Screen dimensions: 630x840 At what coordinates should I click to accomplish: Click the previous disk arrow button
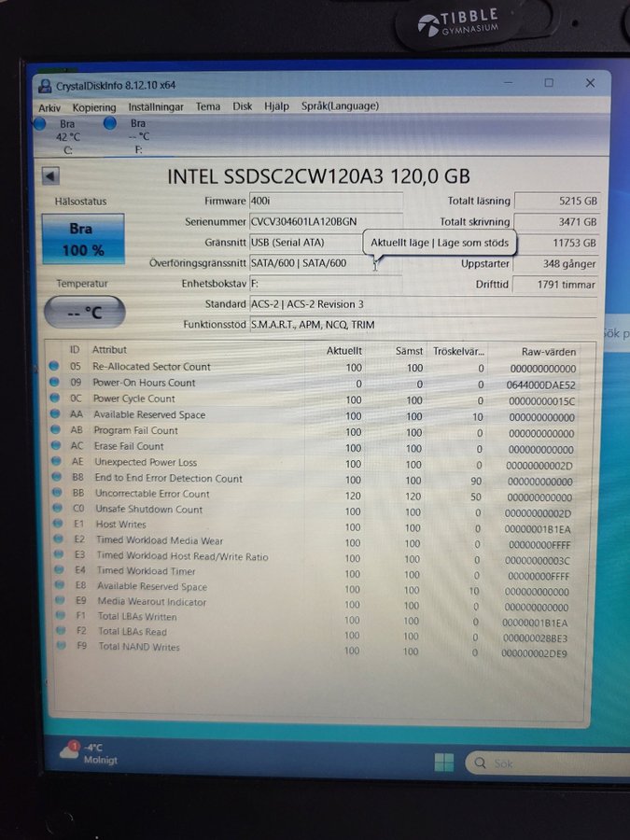click(50, 176)
